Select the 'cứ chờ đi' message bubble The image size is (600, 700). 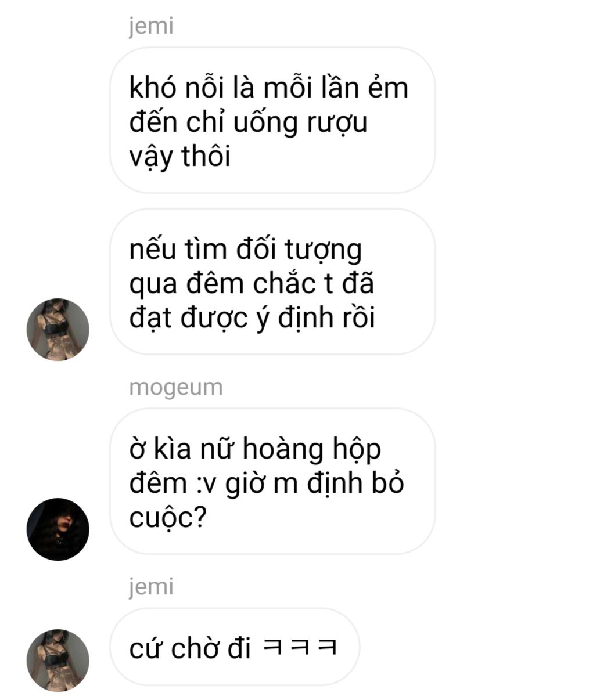coord(235,647)
